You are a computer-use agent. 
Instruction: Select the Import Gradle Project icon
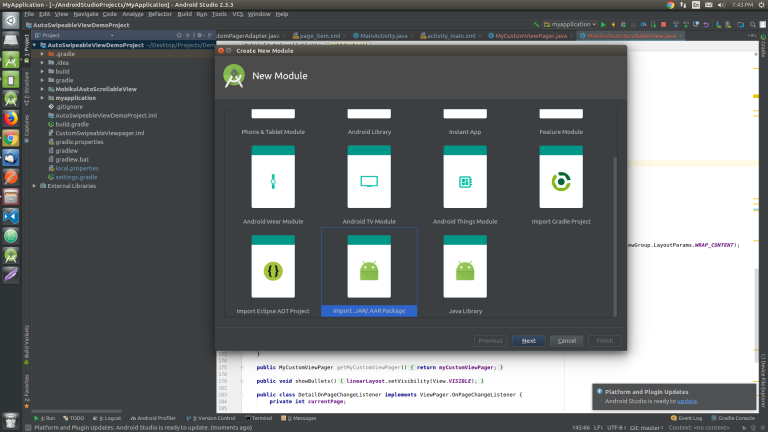(560, 181)
